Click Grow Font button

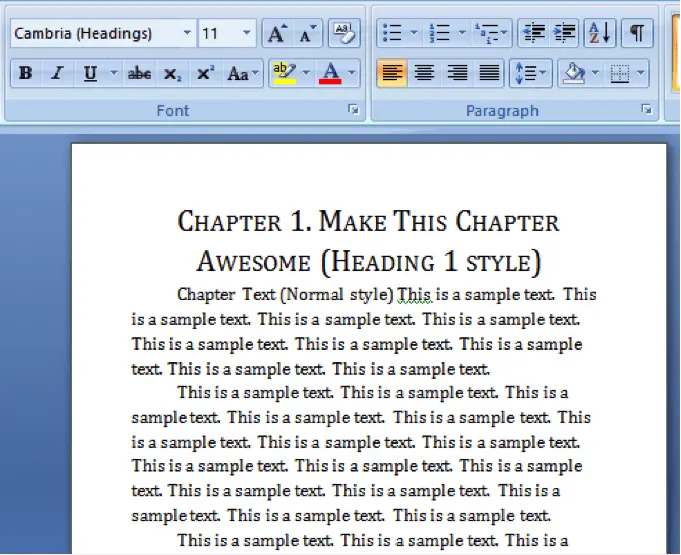coord(277,33)
